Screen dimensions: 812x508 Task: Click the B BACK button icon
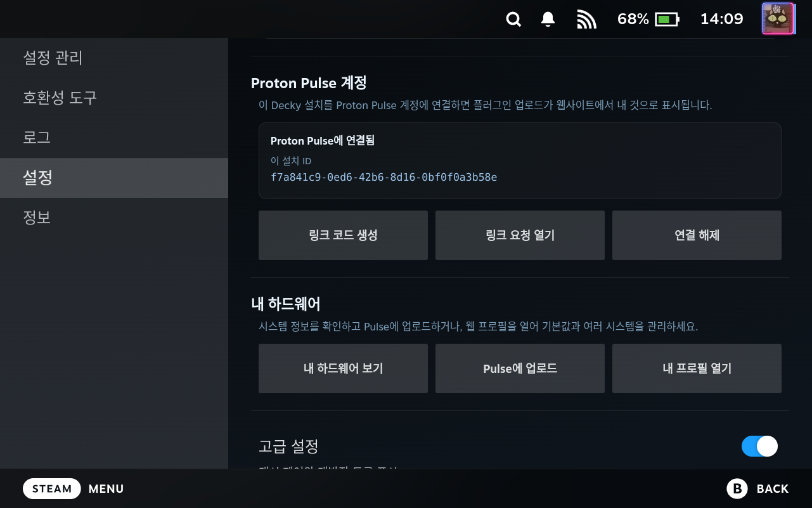point(737,488)
